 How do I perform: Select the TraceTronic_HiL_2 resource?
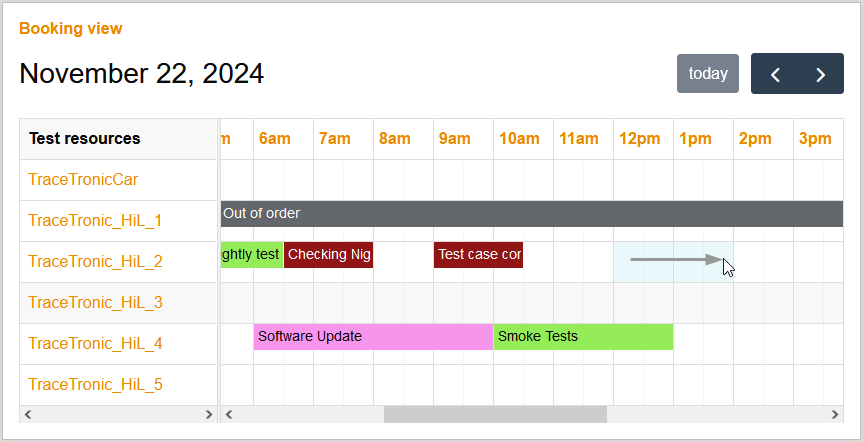pyautogui.click(x=95, y=262)
